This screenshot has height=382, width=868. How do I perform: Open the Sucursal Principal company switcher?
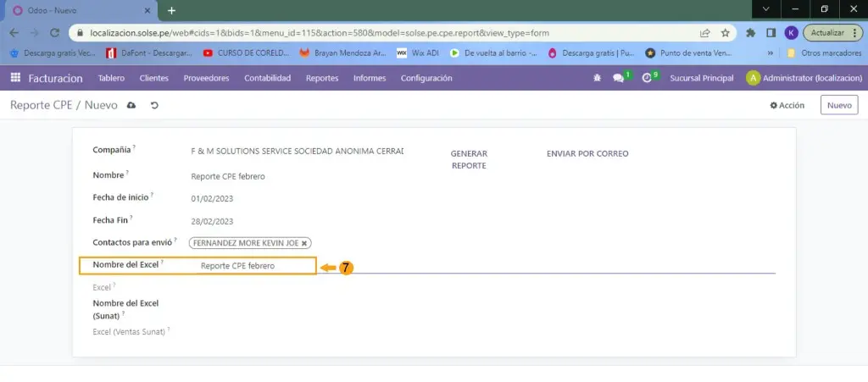(701, 78)
